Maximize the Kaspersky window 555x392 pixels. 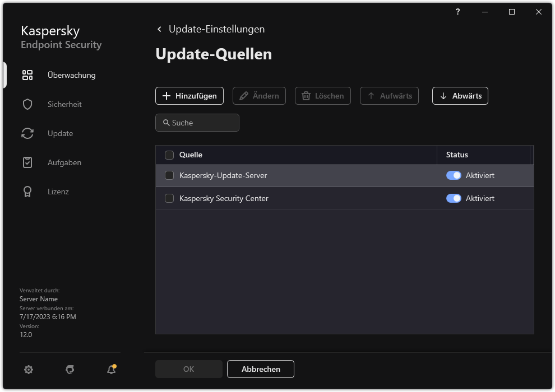pos(512,12)
